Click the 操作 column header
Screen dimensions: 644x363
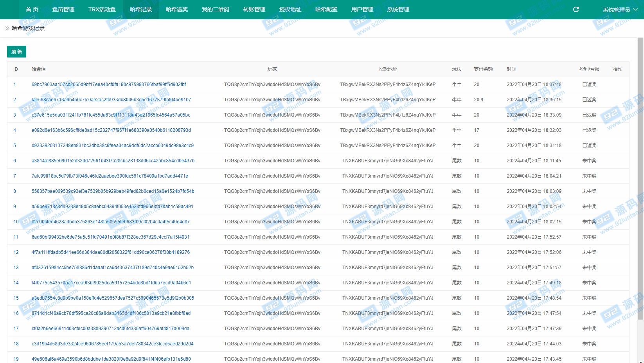pyautogui.click(x=618, y=69)
